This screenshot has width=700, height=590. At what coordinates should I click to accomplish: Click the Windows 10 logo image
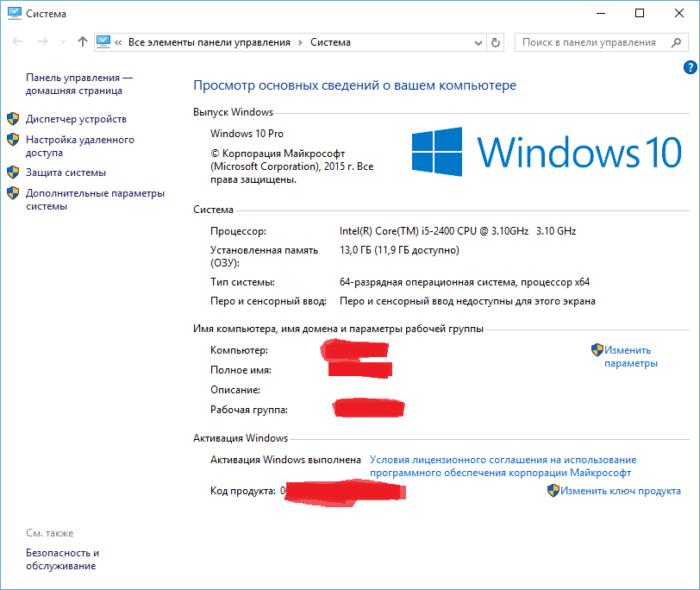547,152
